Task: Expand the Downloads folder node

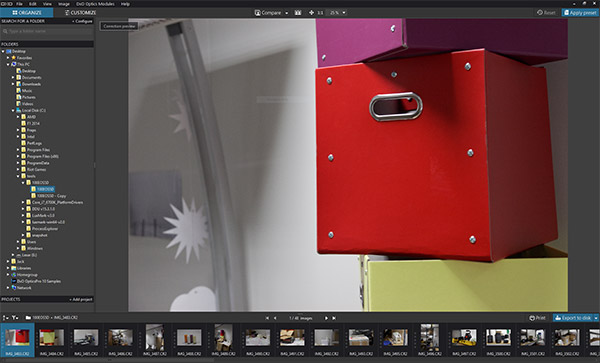Action: coord(13,84)
